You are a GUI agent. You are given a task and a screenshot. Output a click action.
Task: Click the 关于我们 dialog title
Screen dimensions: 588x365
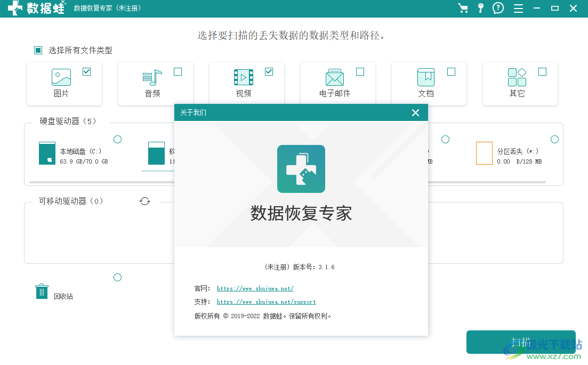[x=193, y=113]
